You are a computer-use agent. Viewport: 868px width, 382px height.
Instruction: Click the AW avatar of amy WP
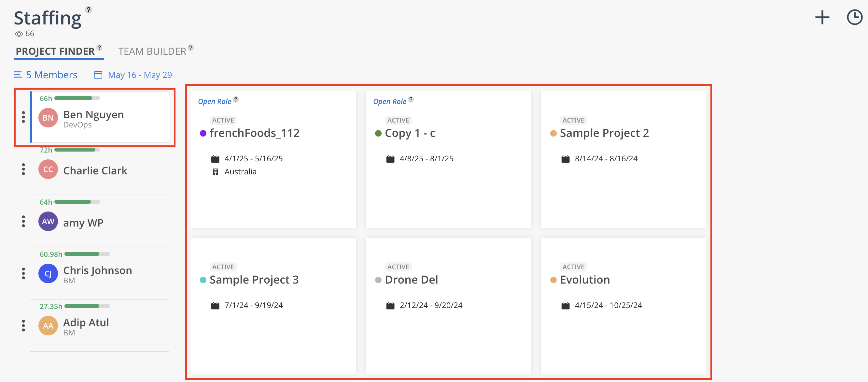click(48, 221)
